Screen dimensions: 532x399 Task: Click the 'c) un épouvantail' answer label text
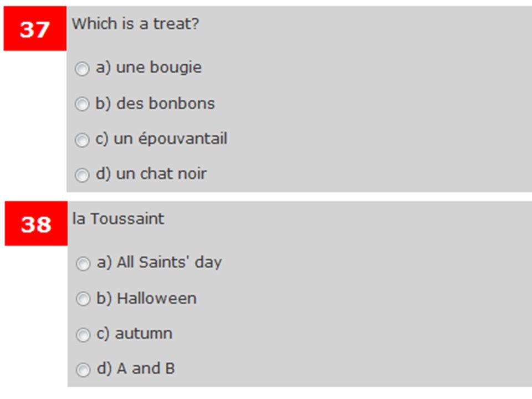(x=161, y=139)
